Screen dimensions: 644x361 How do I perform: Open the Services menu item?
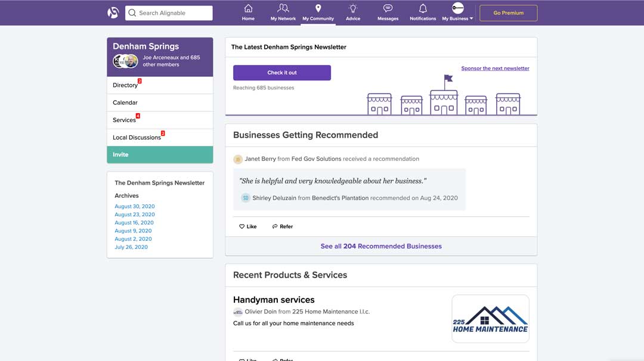160,120
